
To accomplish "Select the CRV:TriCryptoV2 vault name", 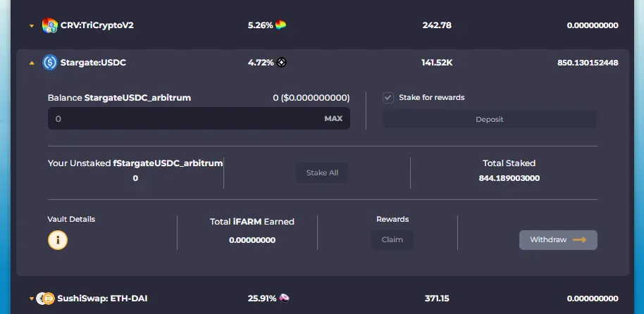I will click(x=97, y=25).
